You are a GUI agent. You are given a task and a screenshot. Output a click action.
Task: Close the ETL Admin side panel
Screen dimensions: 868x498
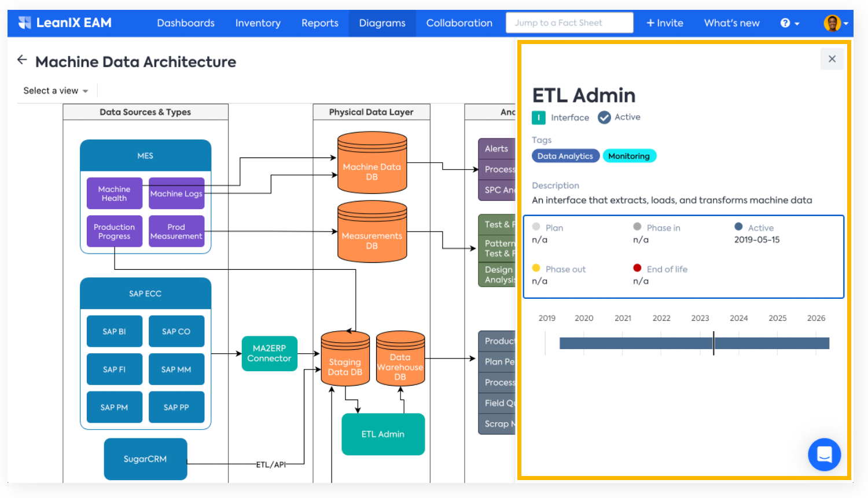832,59
